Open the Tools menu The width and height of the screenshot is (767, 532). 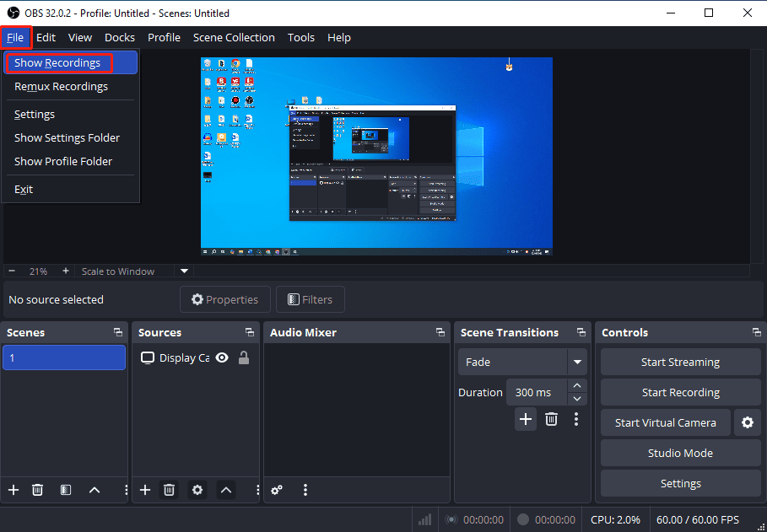tap(301, 37)
